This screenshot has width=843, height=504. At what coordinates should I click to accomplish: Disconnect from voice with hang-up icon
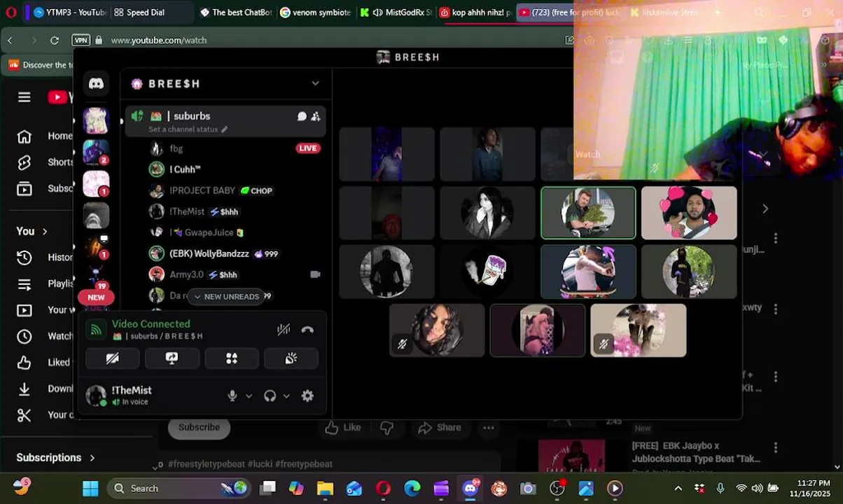click(307, 330)
